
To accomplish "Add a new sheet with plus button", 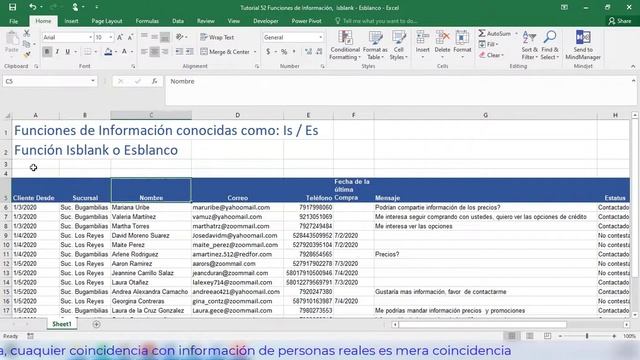I will [96, 324].
